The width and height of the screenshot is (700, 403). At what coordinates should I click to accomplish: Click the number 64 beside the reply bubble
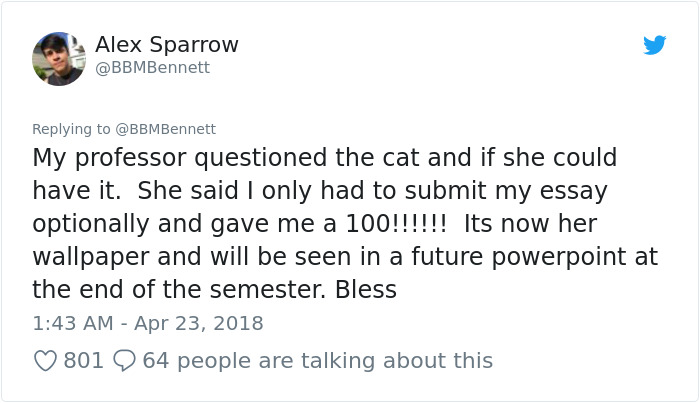pyautogui.click(x=155, y=360)
